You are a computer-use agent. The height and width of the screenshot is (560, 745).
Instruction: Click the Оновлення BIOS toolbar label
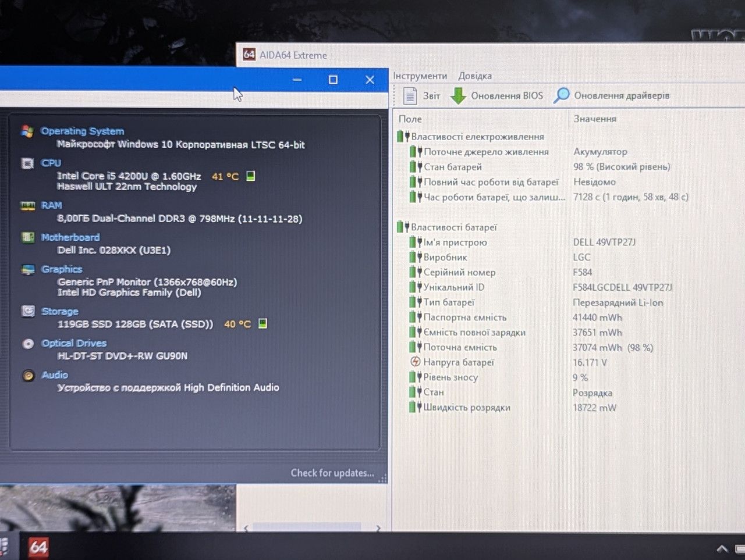(507, 96)
